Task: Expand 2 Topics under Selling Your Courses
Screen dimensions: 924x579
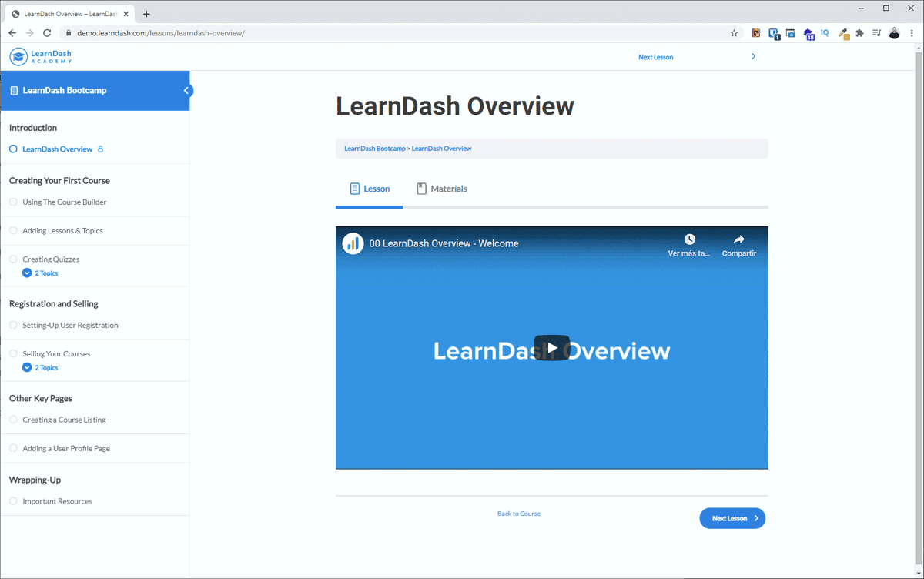Action: 38,367
